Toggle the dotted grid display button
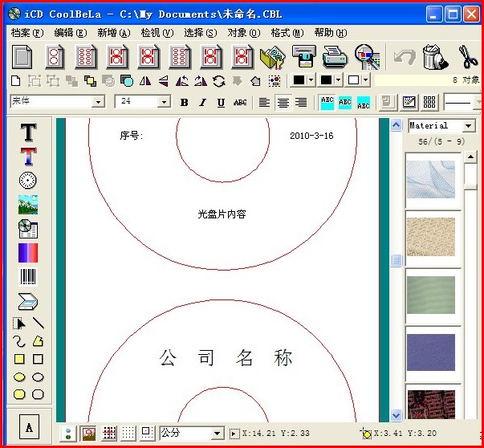 (128, 434)
